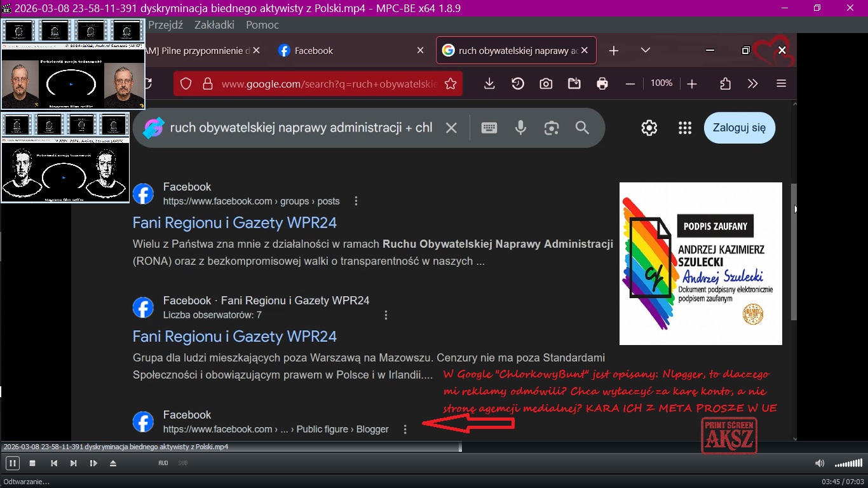Stop playback in MPC-BE

point(32,463)
